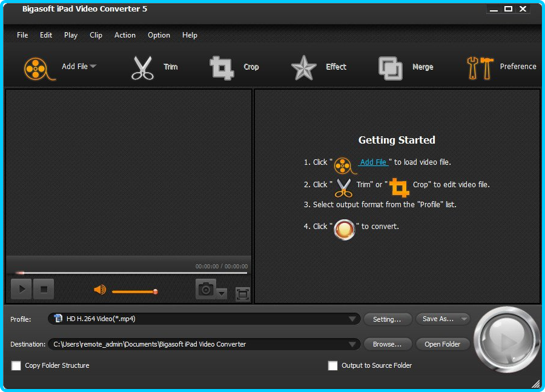This screenshot has width=545, height=392.
Task: Open the Profile format dropdown
Action: click(x=352, y=319)
